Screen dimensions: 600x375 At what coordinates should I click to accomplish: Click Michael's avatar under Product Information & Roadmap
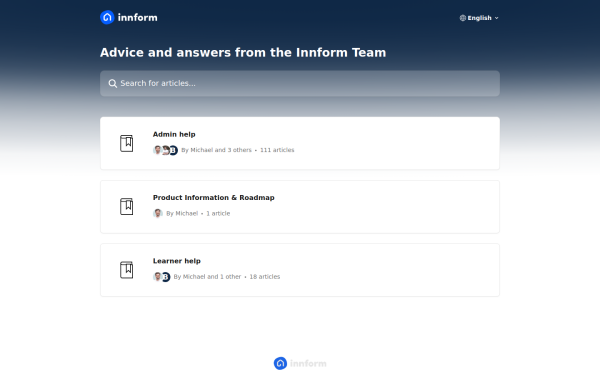point(158,213)
